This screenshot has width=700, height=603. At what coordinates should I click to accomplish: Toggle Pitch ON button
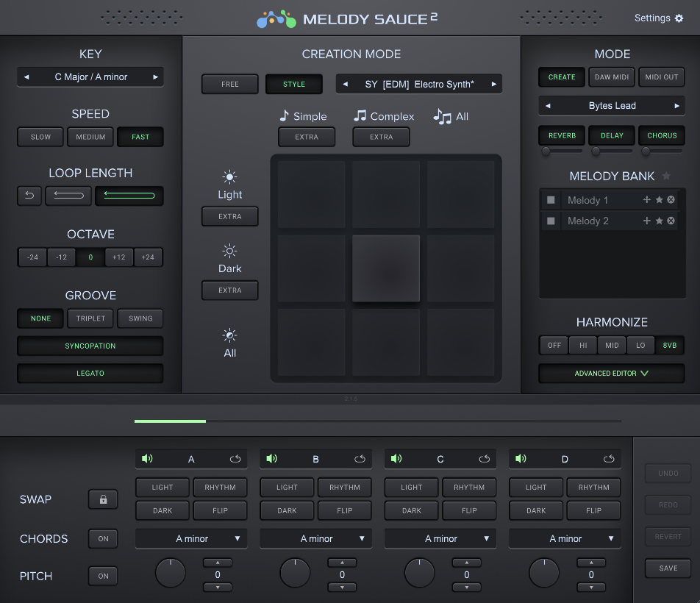tap(103, 577)
